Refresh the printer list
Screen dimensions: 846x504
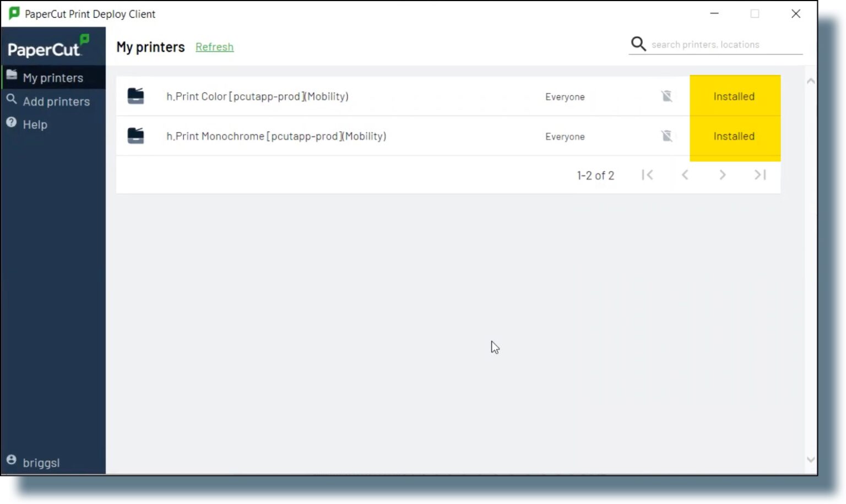coord(214,47)
